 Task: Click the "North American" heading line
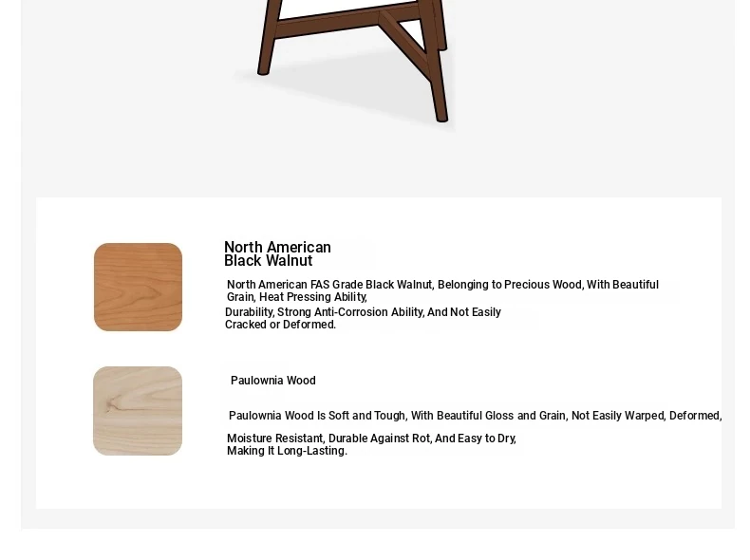pyautogui.click(x=277, y=247)
